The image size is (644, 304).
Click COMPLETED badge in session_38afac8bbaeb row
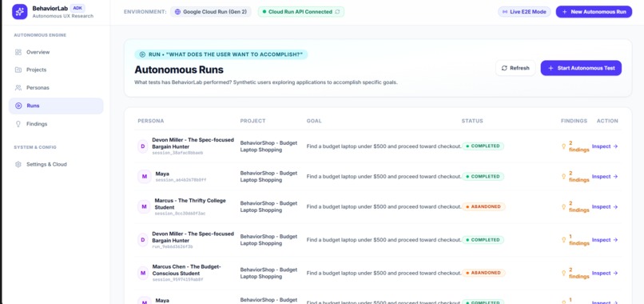click(483, 146)
